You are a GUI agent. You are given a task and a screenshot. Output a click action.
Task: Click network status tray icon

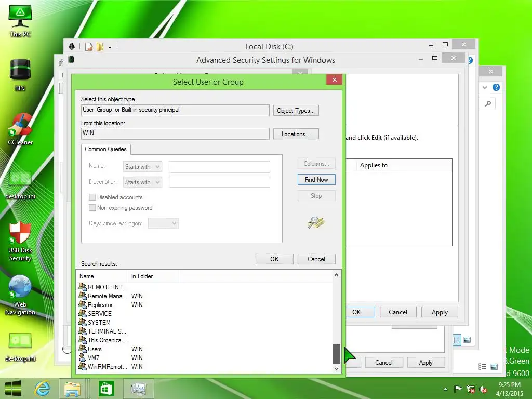(471, 389)
